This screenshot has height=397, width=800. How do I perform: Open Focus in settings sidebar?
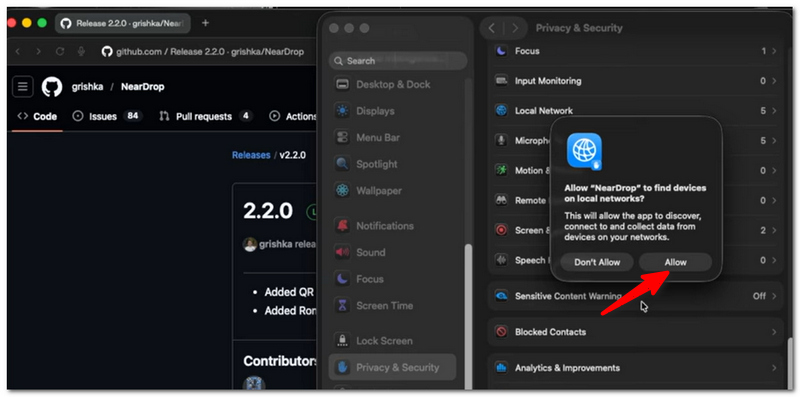pos(392,279)
